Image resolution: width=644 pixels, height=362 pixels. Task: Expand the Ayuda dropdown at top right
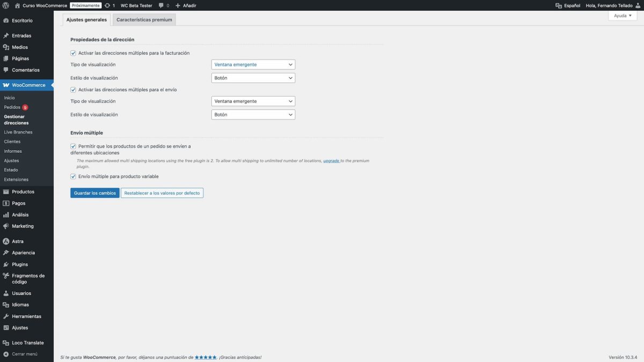coord(621,15)
